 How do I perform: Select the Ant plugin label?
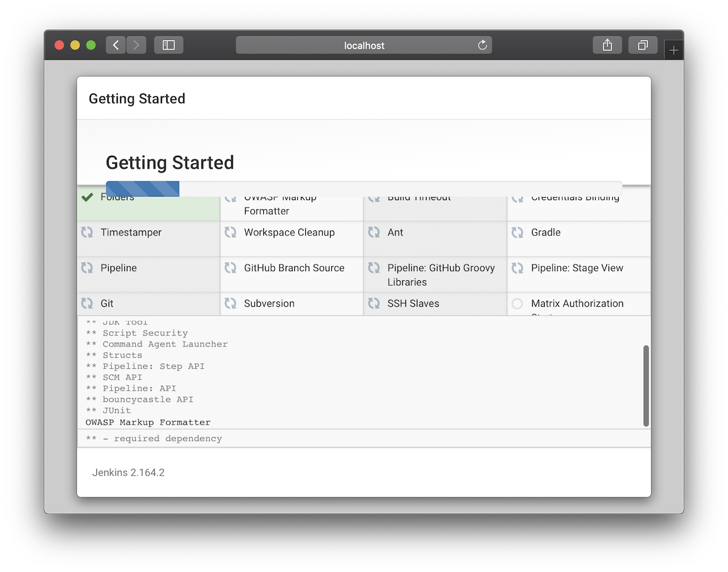pyautogui.click(x=396, y=232)
